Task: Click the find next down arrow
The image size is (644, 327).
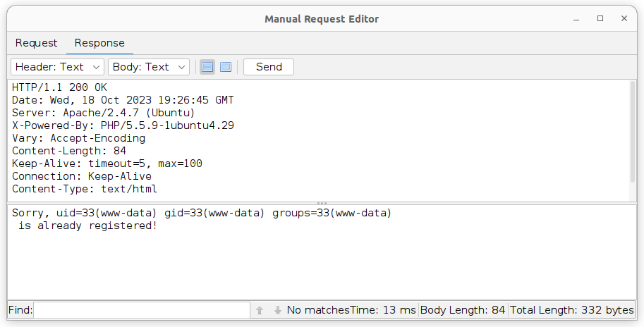Action: pos(277,310)
